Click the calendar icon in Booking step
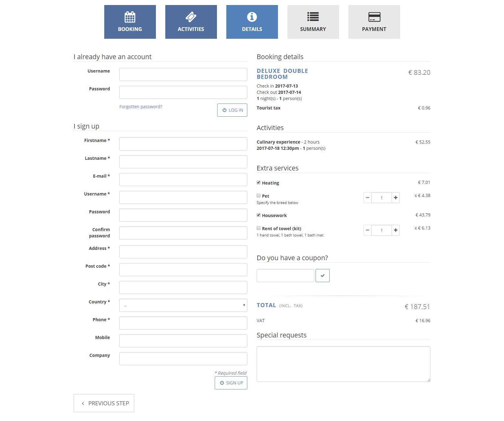The height and width of the screenshot is (421, 504). click(x=130, y=17)
